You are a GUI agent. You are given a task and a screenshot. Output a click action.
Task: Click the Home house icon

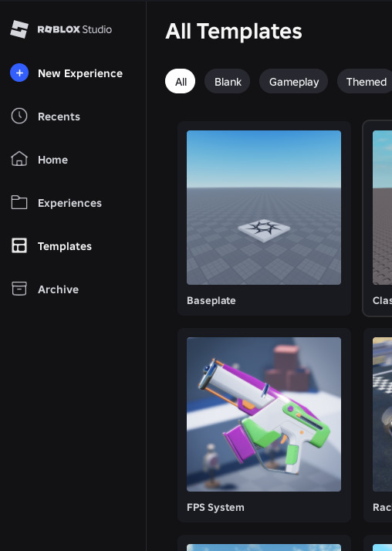(19, 159)
